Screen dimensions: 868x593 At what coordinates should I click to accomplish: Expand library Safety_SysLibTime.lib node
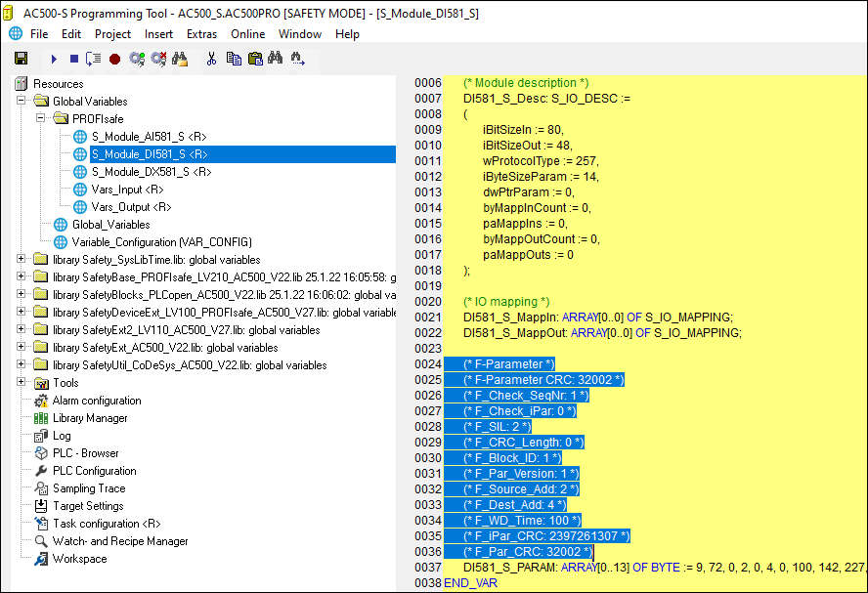pos(21,259)
